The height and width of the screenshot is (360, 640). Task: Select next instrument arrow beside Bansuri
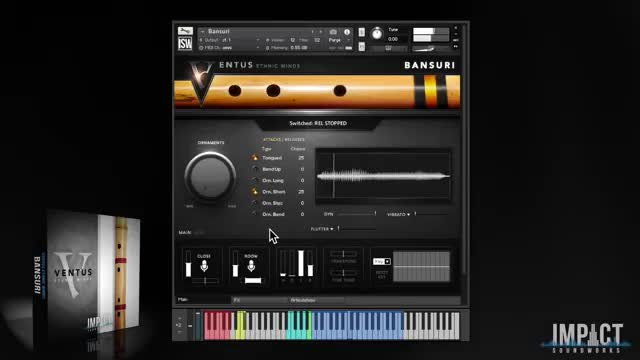tap(320, 32)
